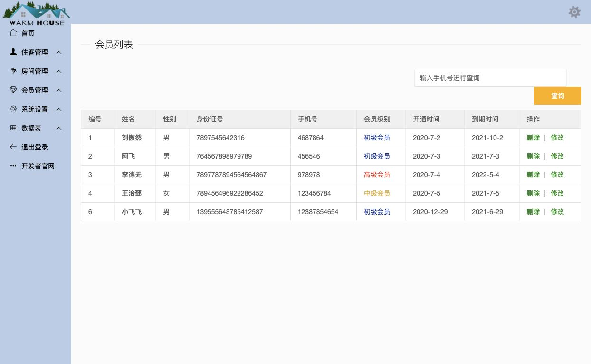Click ID number 764567898979789
This screenshot has width=591, height=364.
224,156
